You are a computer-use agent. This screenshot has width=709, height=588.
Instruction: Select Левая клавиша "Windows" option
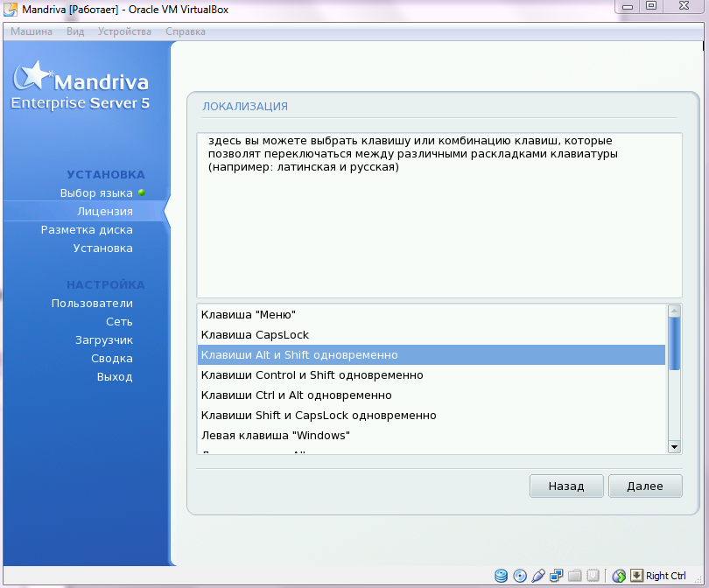tap(432, 435)
